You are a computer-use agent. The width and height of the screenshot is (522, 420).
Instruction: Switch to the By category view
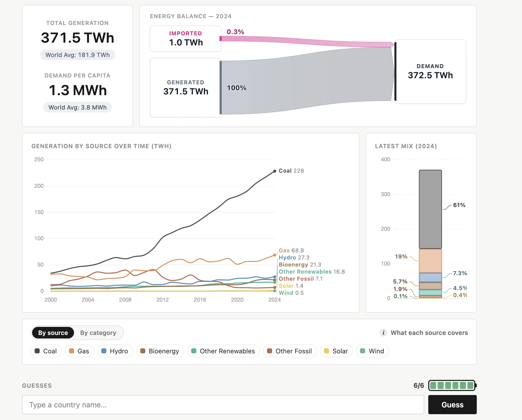98,333
